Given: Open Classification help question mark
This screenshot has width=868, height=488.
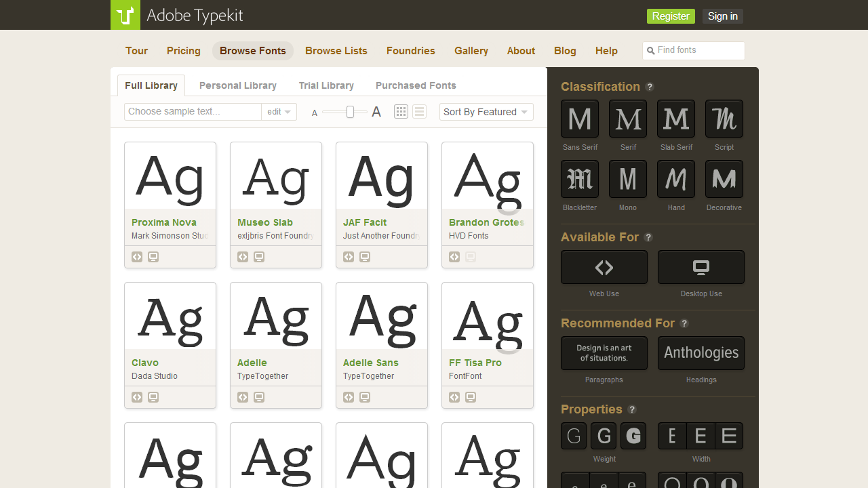Looking at the screenshot, I should click(x=650, y=87).
